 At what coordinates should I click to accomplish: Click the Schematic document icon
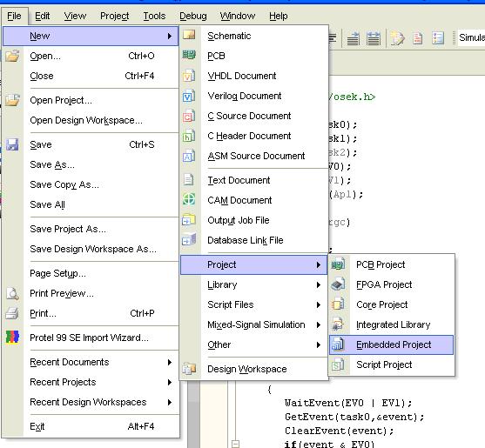[x=189, y=35]
